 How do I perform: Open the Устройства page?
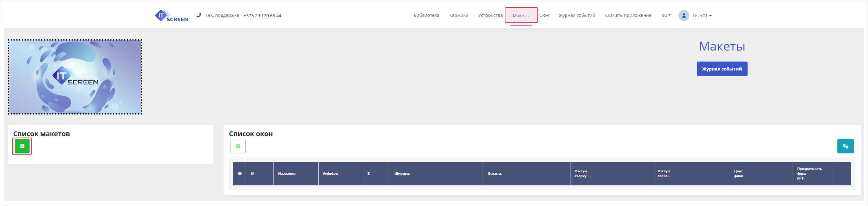pyautogui.click(x=490, y=15)
